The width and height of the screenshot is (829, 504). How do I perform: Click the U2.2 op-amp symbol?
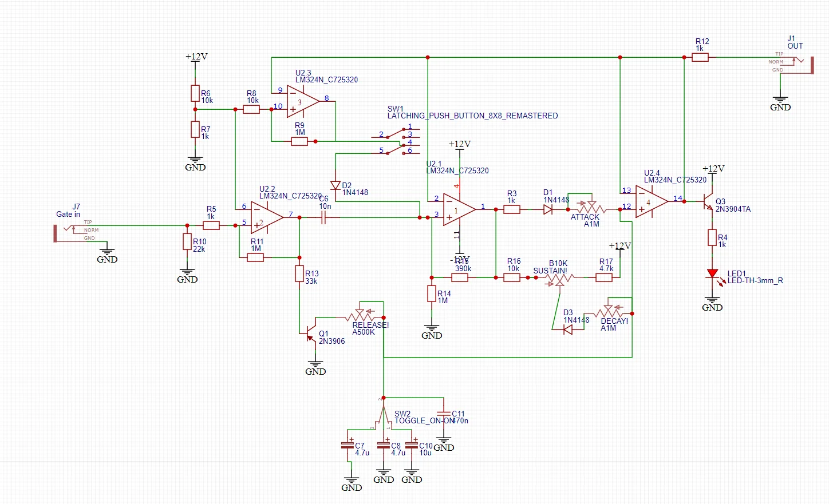click(x=266, y=218)
